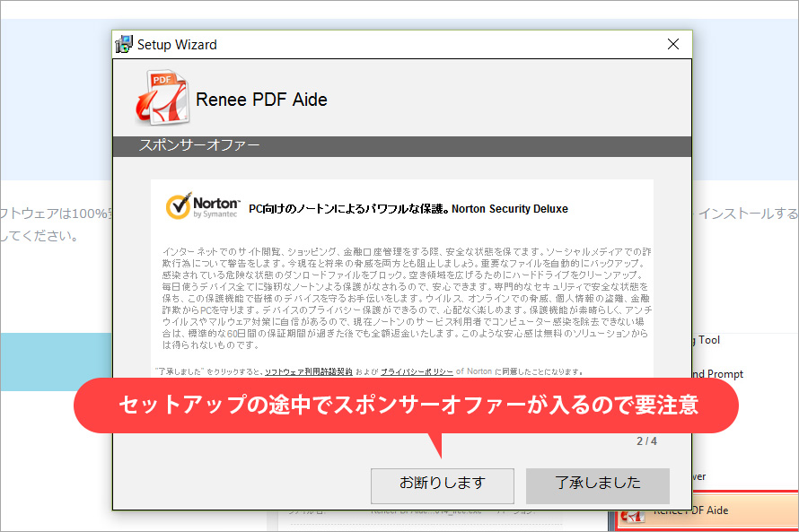This screenshot has height=532, width=799.
Task: Open the ソフトウェア利用許諾契約 link
Action: 308,371
